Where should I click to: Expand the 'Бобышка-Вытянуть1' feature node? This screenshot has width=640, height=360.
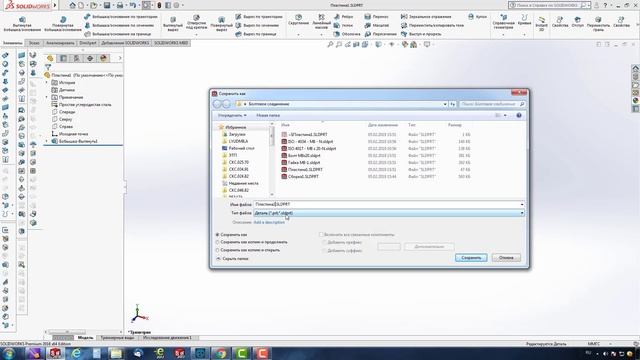[x=47, y=141]
